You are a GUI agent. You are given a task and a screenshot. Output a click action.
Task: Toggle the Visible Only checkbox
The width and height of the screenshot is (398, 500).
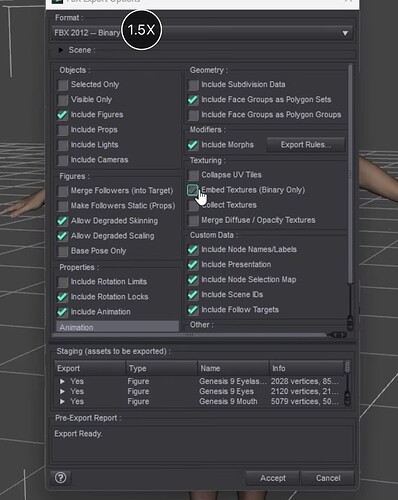click(62, 100)
